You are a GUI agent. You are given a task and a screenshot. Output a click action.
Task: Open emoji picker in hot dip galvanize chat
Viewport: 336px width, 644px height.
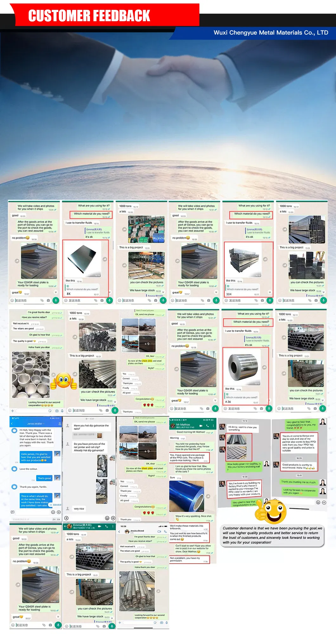click(x=107, y=518)
